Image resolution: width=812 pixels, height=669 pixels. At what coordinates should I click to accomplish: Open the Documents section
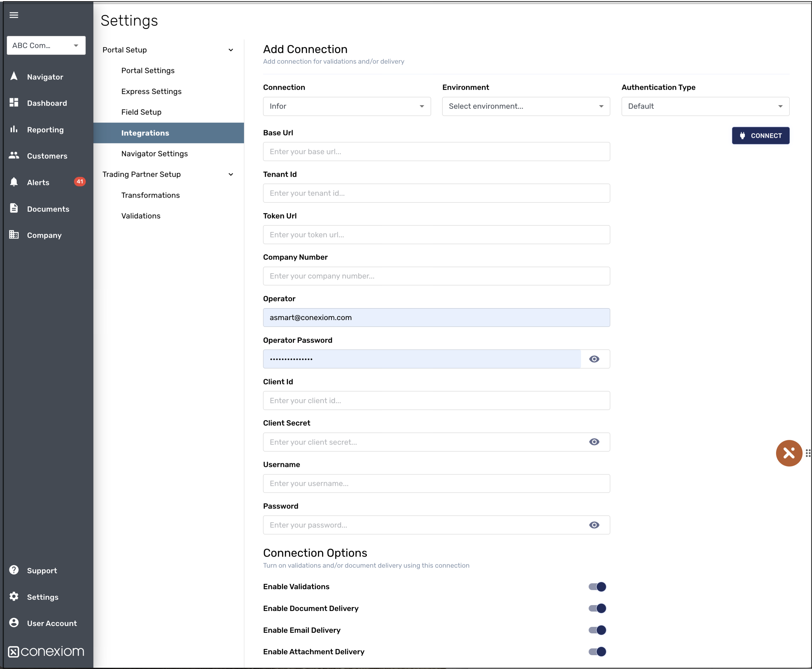48,209
